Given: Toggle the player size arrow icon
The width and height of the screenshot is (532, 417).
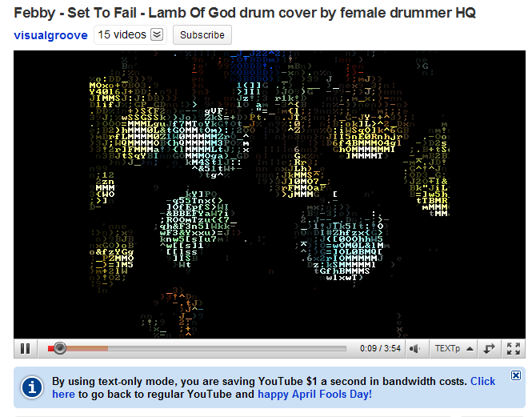Looking at the screenshot, I should point(489,348).
